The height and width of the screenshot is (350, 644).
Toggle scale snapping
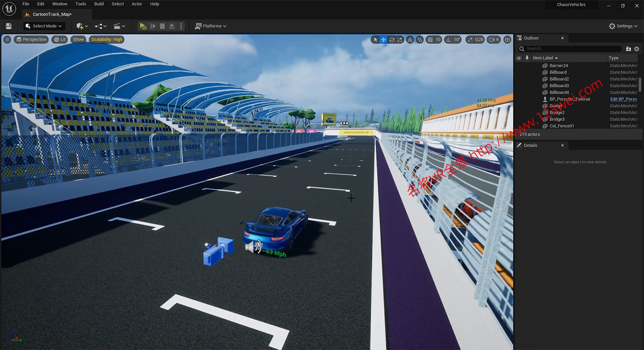[x=470, y=40]
